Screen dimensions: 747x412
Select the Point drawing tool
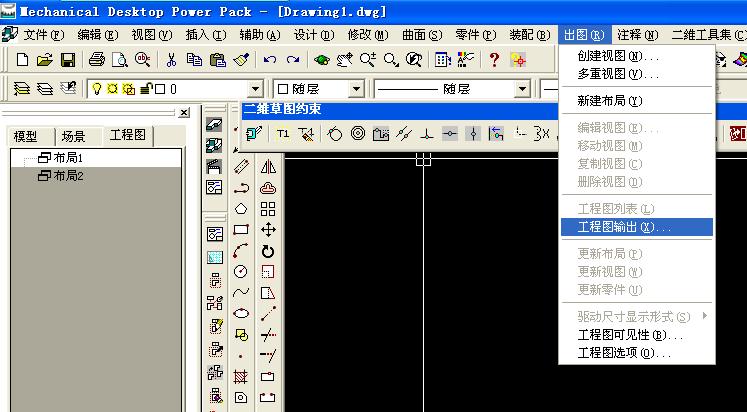[241, 356]
